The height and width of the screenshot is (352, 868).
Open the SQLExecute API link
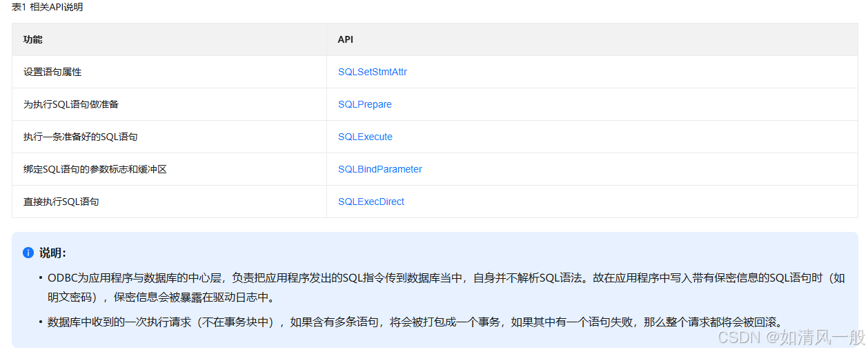pos(365,137)
